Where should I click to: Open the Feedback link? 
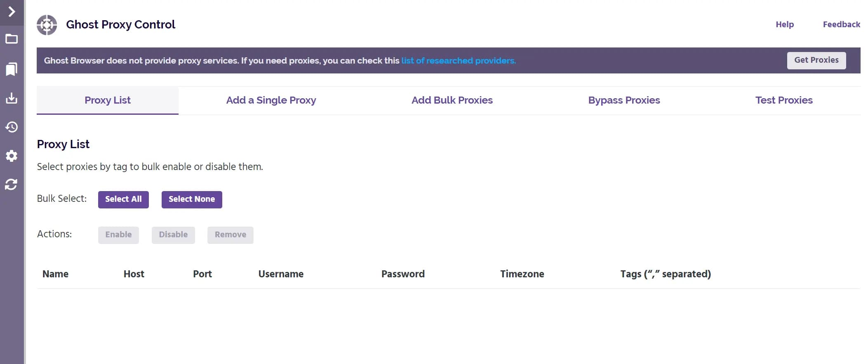(841, 24)
